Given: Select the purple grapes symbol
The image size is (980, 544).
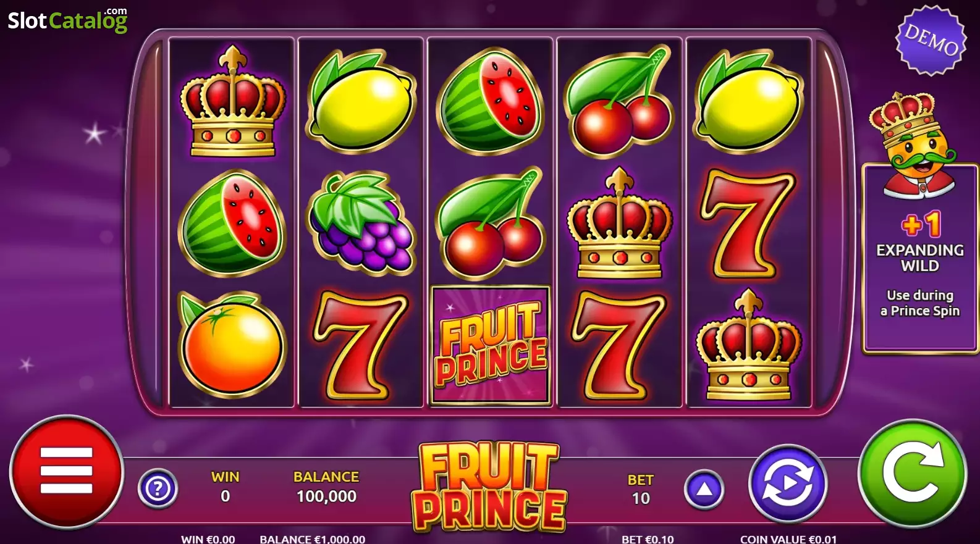Looking at the screenshot, I should pyautogui.click(x=361, y=222).
